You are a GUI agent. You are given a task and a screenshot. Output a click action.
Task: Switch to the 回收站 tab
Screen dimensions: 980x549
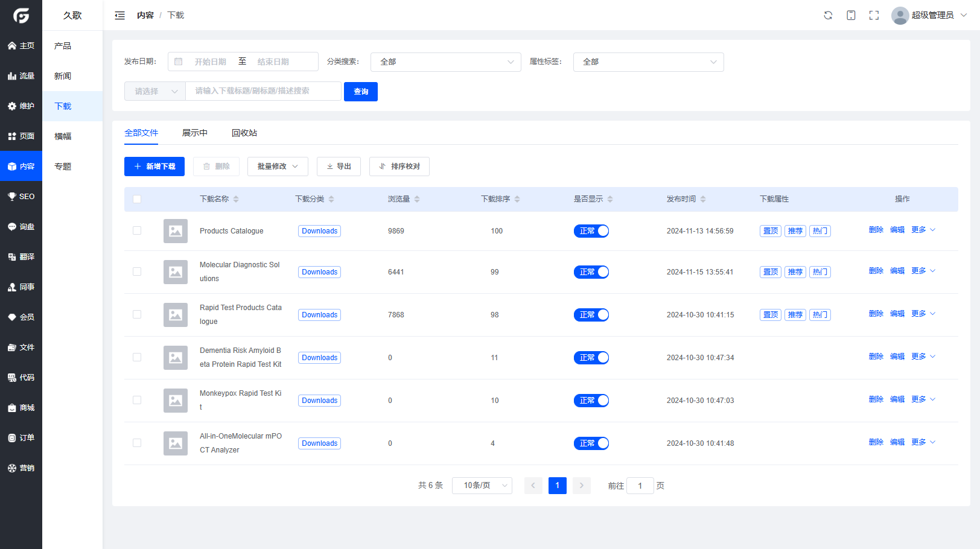244,133
